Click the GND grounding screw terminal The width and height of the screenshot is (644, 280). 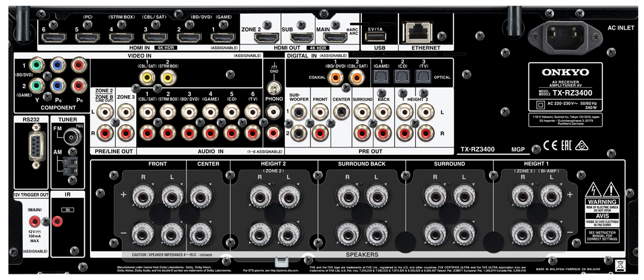274,88
